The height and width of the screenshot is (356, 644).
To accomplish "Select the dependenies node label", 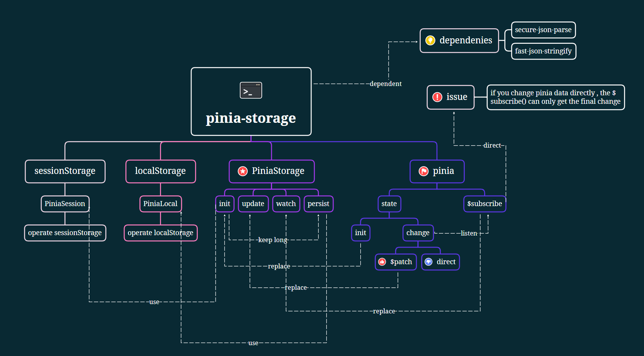I will pos(466,40).
